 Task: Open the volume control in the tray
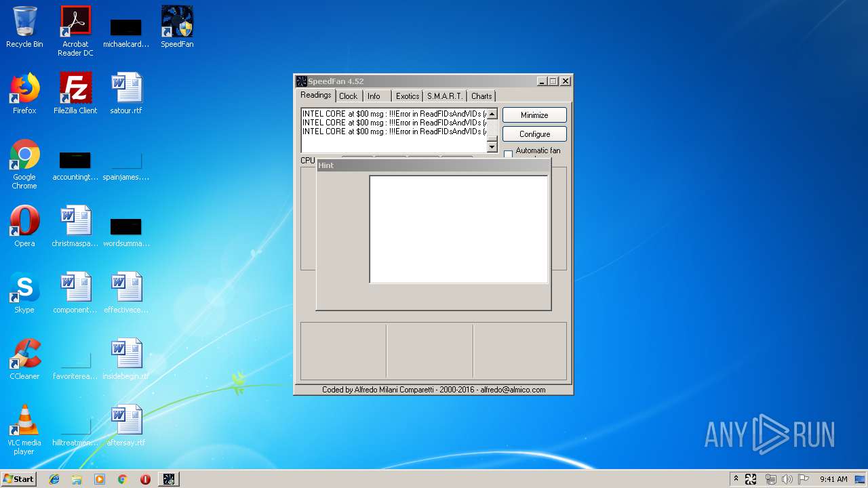click(x=787, y=479)
